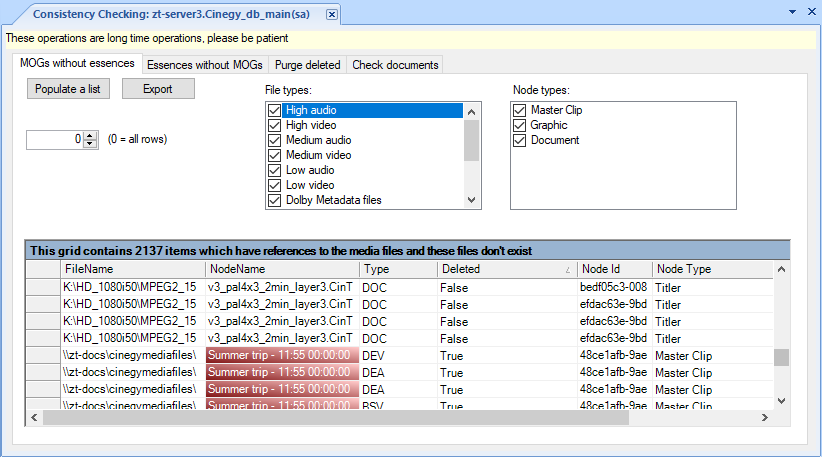Click grid vertical scroll up arrow
This screenshot has height=457, width=822.
coord(782,269)
